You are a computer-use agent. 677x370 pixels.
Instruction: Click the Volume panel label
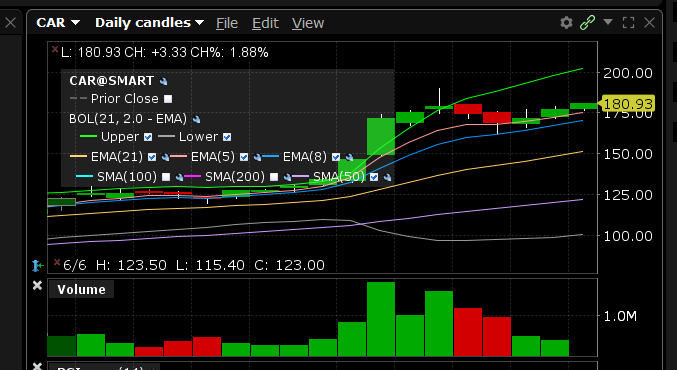tap(81, 289)
